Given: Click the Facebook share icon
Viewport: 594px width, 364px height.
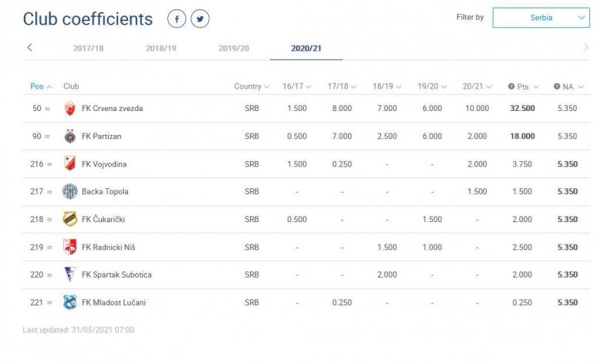Looking at the screenshot, I should point(177,19).
